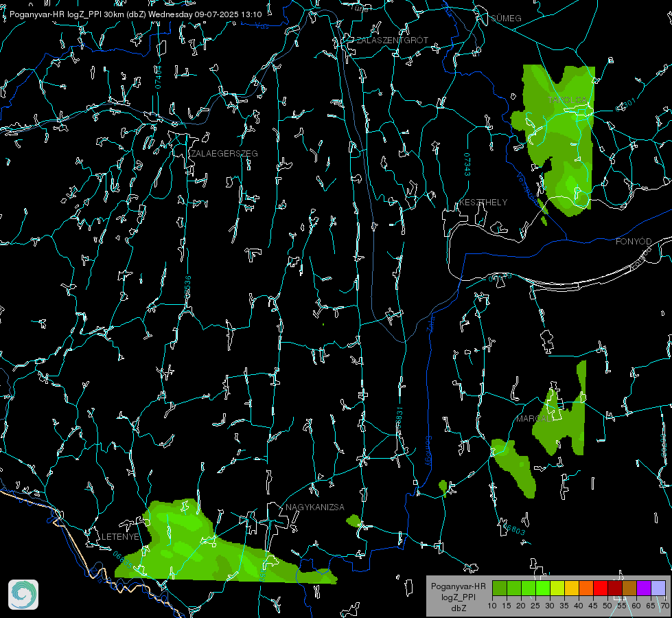Select the 65-70 dBZ lavender swatch
672x618 pixels.
(658, 588)
